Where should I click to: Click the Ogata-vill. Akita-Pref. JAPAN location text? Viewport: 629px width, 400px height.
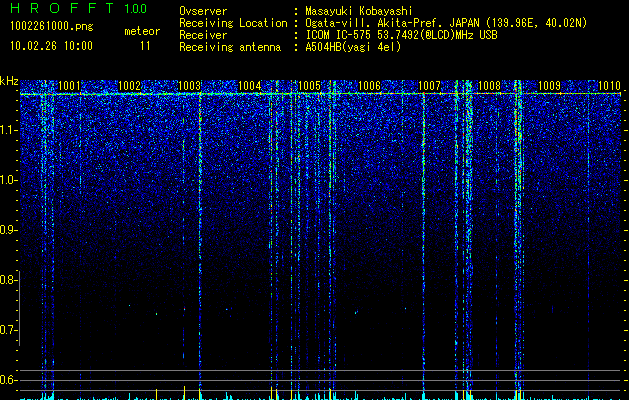pyautogui.click(x=446, y=23)
